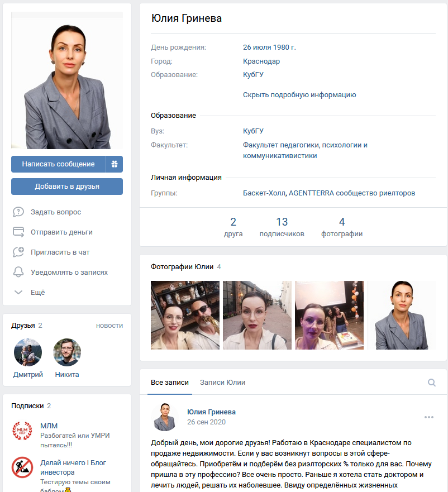Screen dimensions: 448x492
Task: Open friend Никита's avatar
Action: coord(67,352)
